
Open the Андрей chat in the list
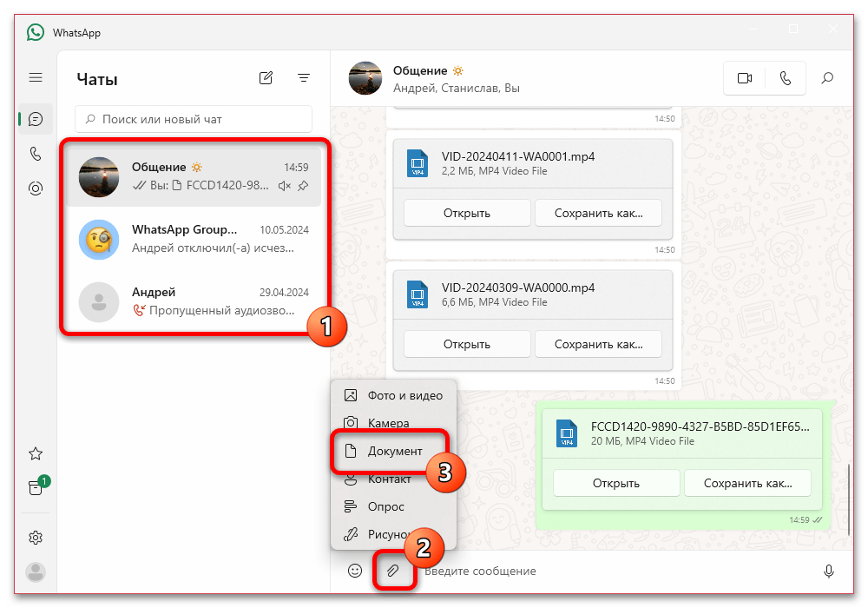click(x=194, y=301)
